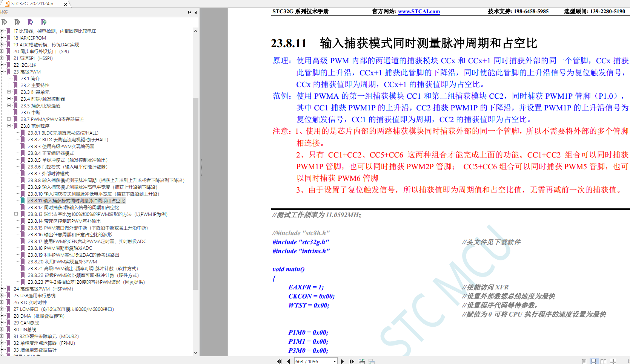Image resolution: width=630 pixels, height=364 pixels.
Task: Open bookmark 23.8.14 带死区控制的PWM互补输出
Action: pos(65,221)
